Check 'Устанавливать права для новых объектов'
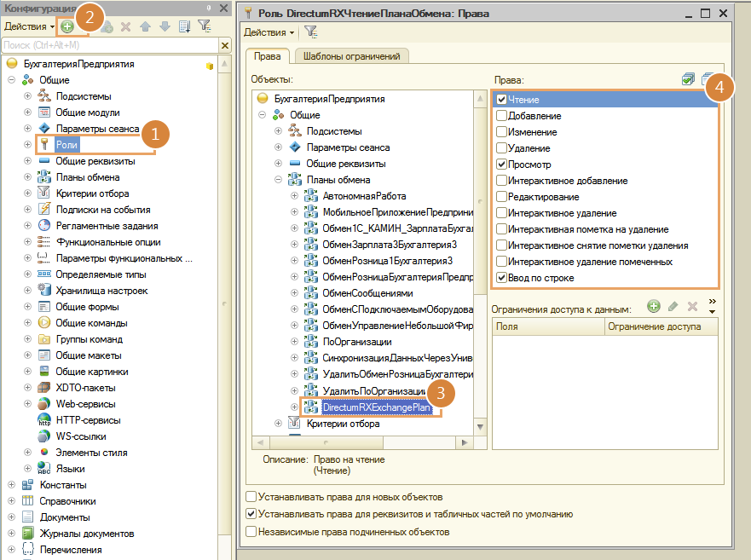Image resolution: width=751 pixels, height=560 pixels. click(251, 497)
